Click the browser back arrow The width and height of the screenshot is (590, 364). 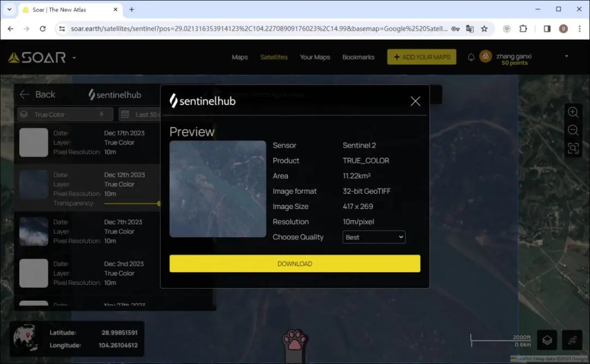coord(10,28)
